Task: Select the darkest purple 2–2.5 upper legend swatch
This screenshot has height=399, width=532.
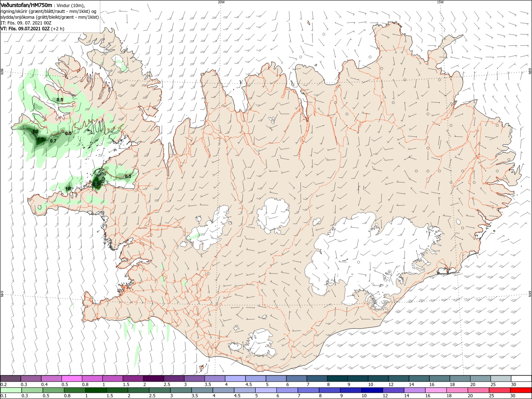Action: coord(153,379)
